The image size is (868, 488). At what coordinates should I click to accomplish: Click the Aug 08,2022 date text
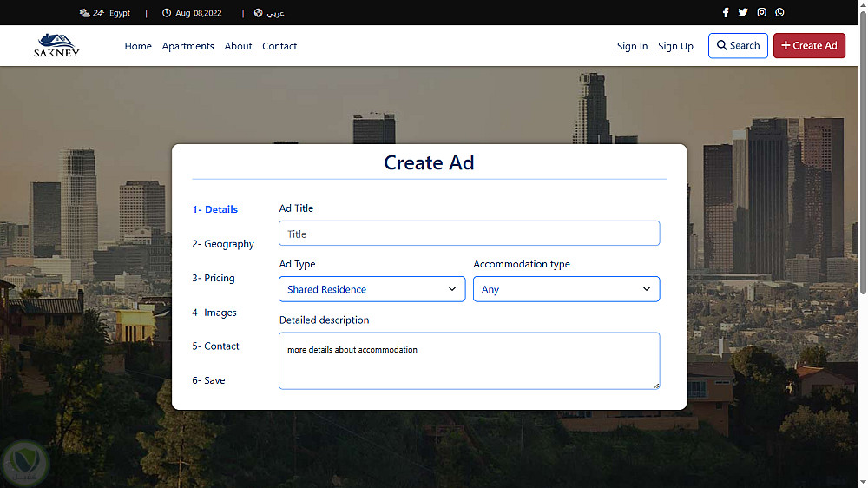click(198, 13)
